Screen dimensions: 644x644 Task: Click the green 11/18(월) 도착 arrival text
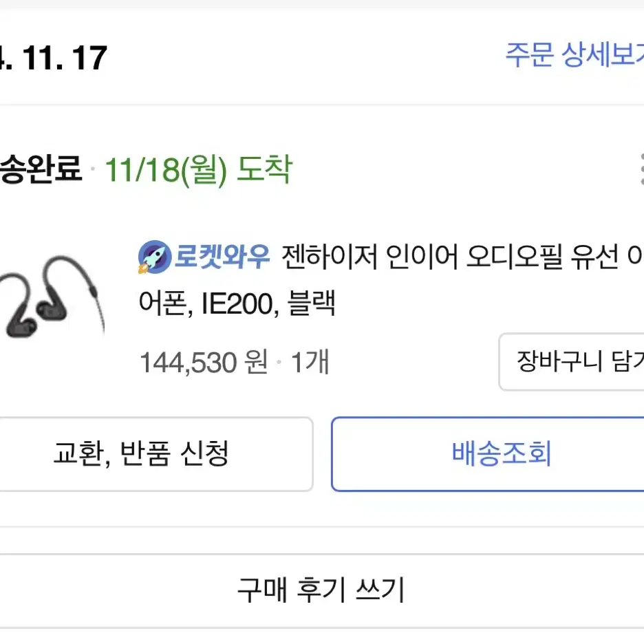pyautogui.click(x=199, y=170)
